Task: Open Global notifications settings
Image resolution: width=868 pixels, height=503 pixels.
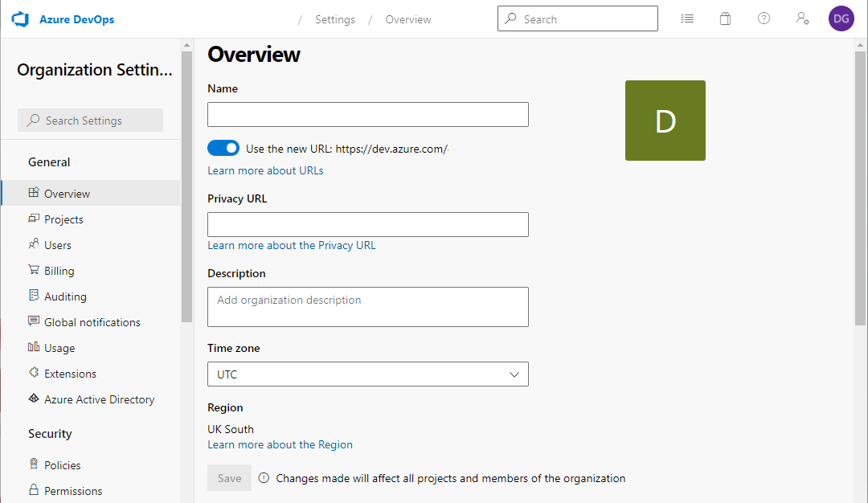Action: click(91, 322)
